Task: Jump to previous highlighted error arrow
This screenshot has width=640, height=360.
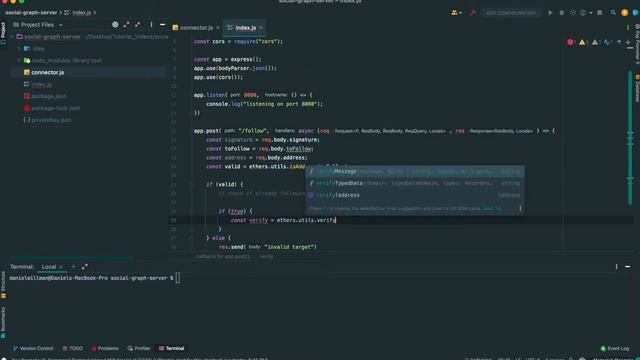Action: point(619,42)
